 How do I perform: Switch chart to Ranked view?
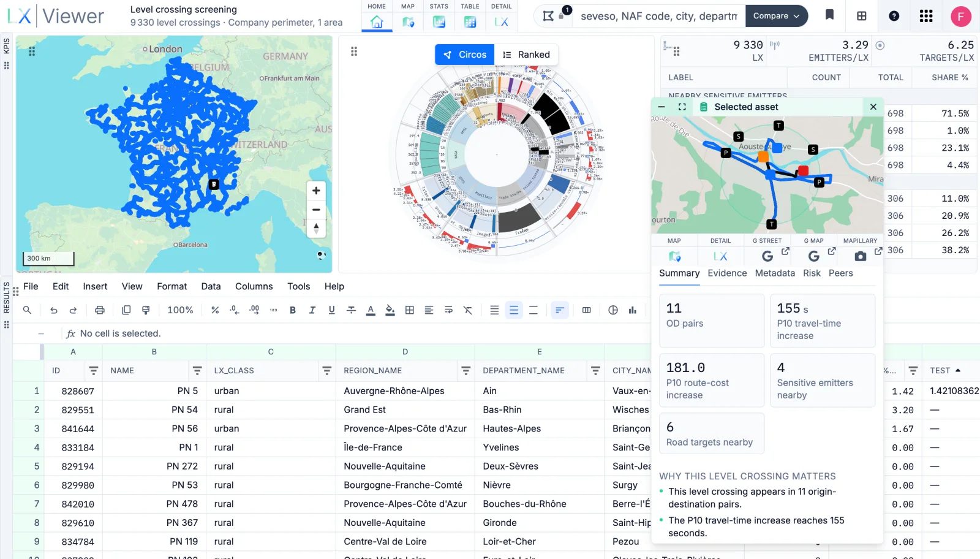pyautogui.click(x=527, y=55)
